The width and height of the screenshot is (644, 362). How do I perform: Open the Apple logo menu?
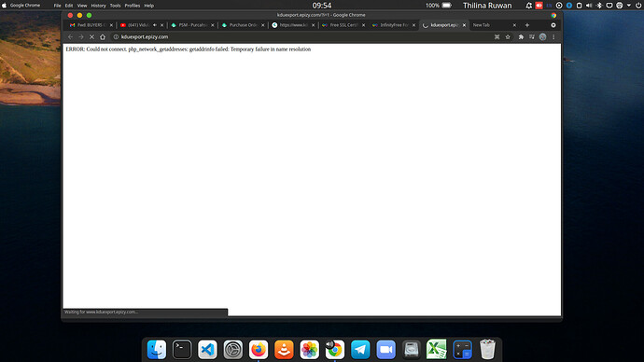[4, 6]
